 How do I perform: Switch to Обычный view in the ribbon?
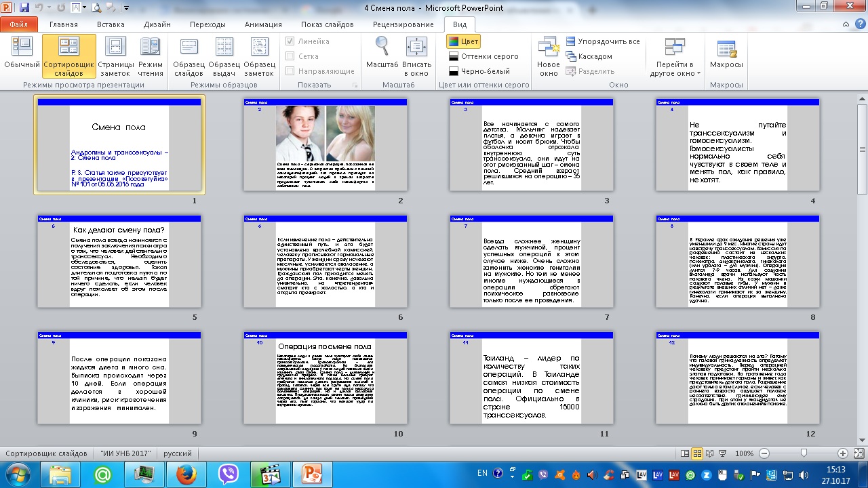22,56
